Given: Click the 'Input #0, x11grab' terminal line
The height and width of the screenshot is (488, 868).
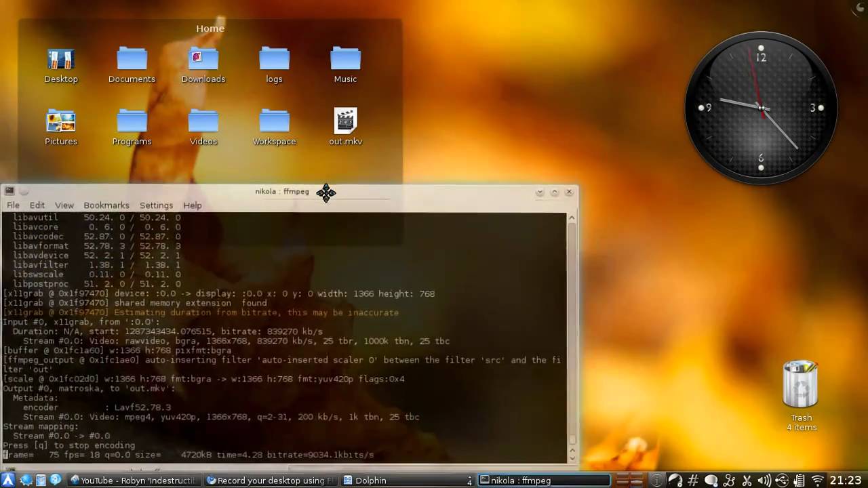Looking at the screenshot, I should coord(81,322).
